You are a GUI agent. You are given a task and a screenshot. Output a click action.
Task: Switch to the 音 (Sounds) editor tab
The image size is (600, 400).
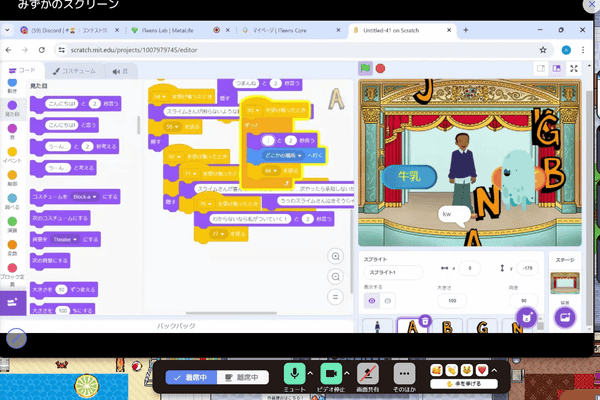point(121,71)
